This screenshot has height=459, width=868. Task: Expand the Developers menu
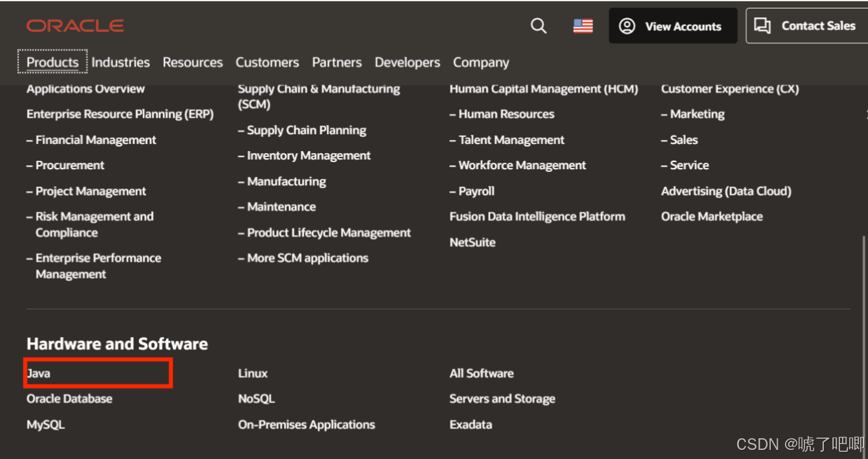407,62
